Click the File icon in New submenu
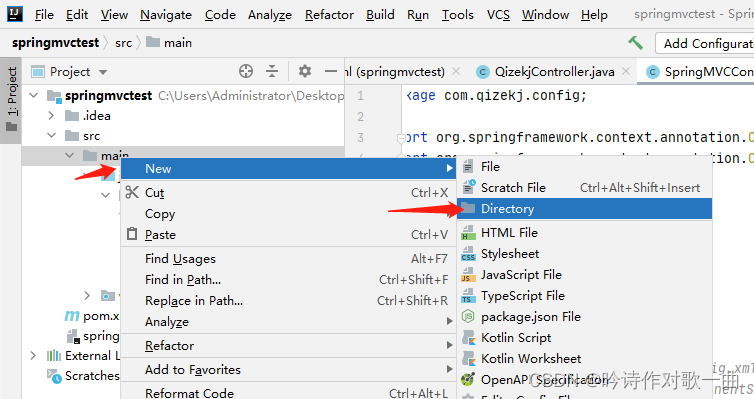 point(468,166)
